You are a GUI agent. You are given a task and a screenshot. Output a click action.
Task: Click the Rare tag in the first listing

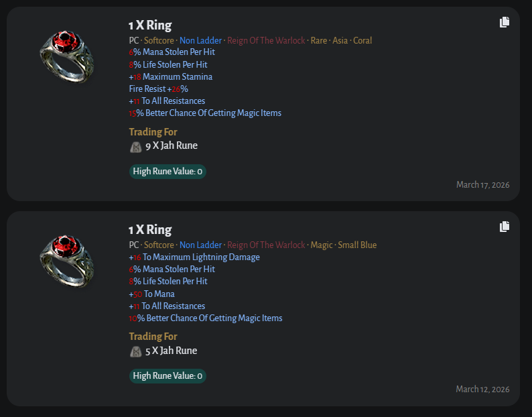click(319, 40)
